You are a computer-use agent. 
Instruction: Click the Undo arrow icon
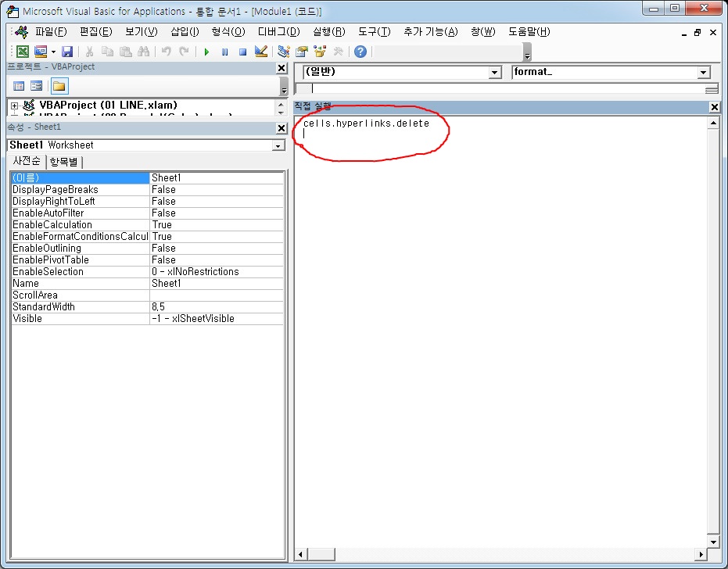(167, 52)
